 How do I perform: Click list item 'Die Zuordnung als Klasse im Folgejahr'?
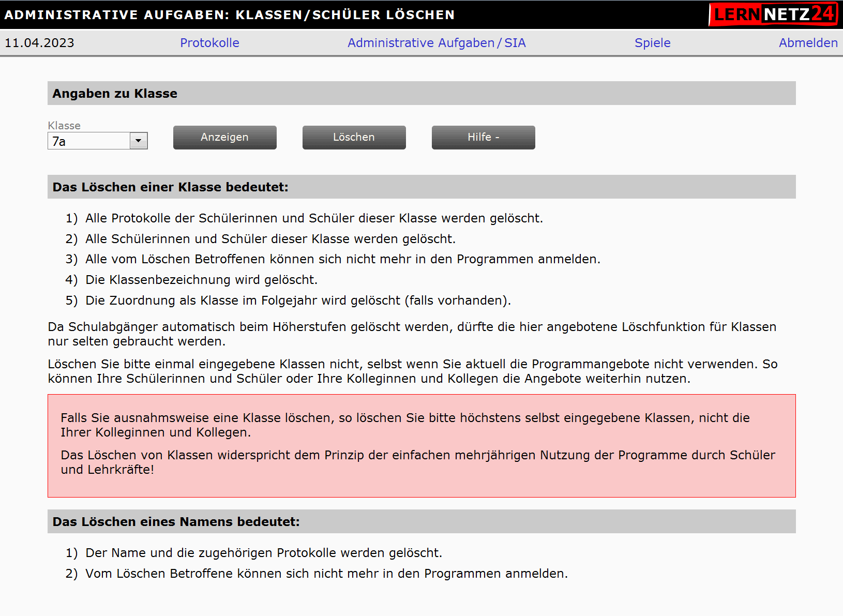click(298, 301)
